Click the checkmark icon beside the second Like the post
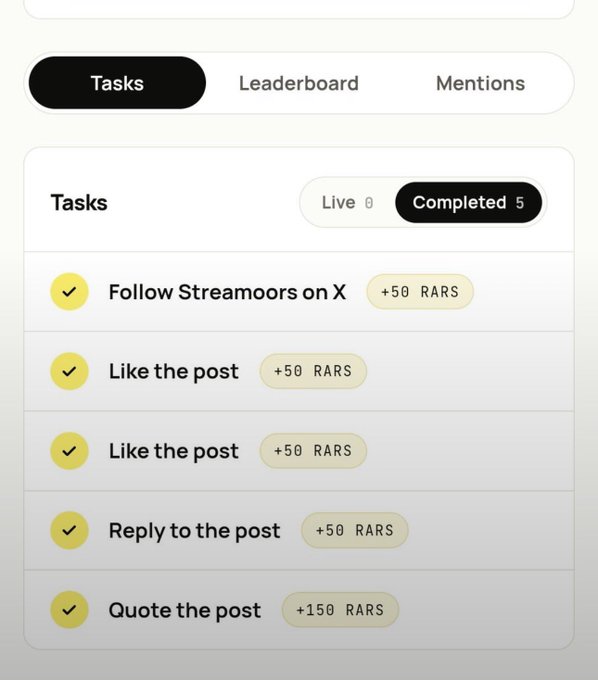This screenshot has width=598, height=680. tap(69, 451)
